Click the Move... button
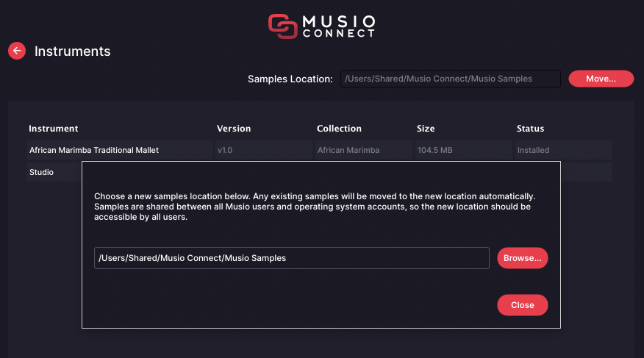Viewport: 644px width, 358px height. coord(601,79)
